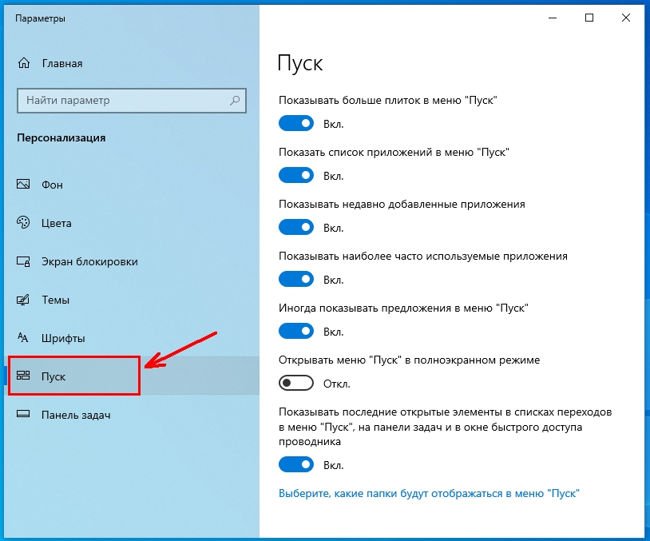Screen dimensions: 650x541
Task: Close the Параметры window
Action: pos(626,18)
